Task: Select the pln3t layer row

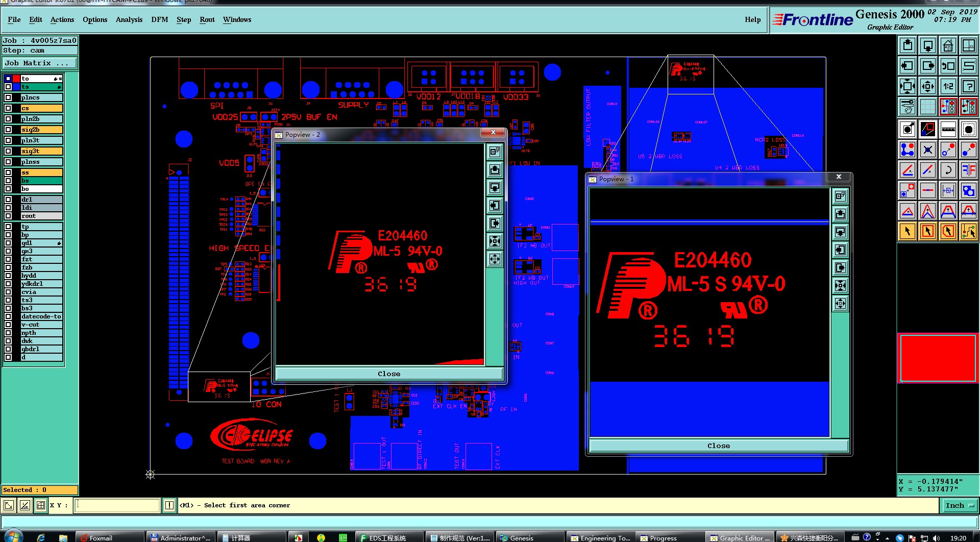Action: point(41,140)
